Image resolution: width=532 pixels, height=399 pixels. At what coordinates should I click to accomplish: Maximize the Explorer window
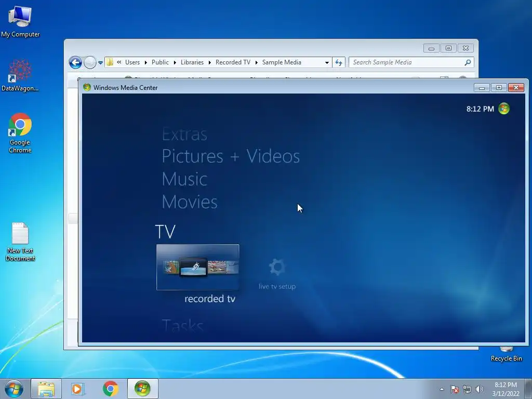448,48
